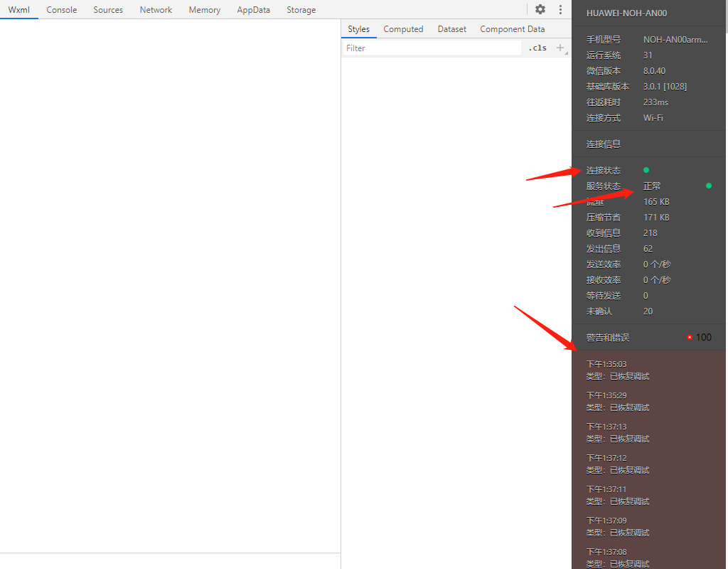Open the three-dot more options menu
Image resolution: width=728 pixels, height=569 pixels.
tap(560, 9)
